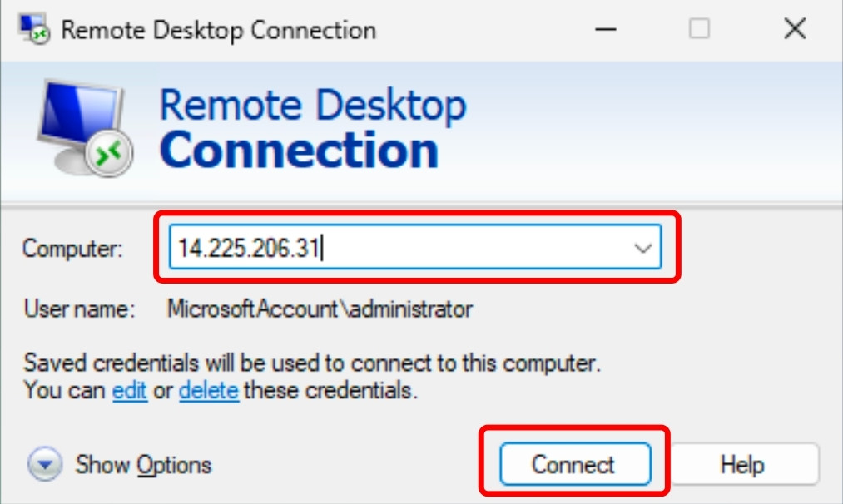The width and height of the screenshot is (843, 504).
Task: Open the Computer address dropdown arrow
Action: point(642,248)
